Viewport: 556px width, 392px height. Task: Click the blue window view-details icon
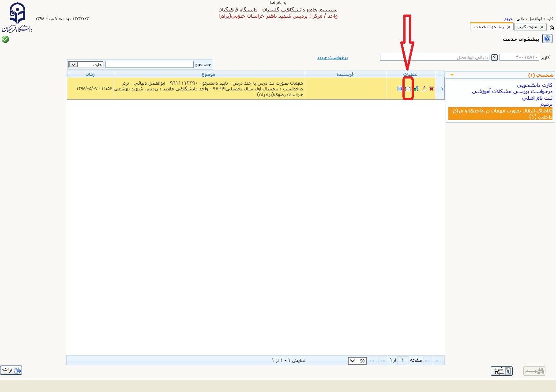400,89
